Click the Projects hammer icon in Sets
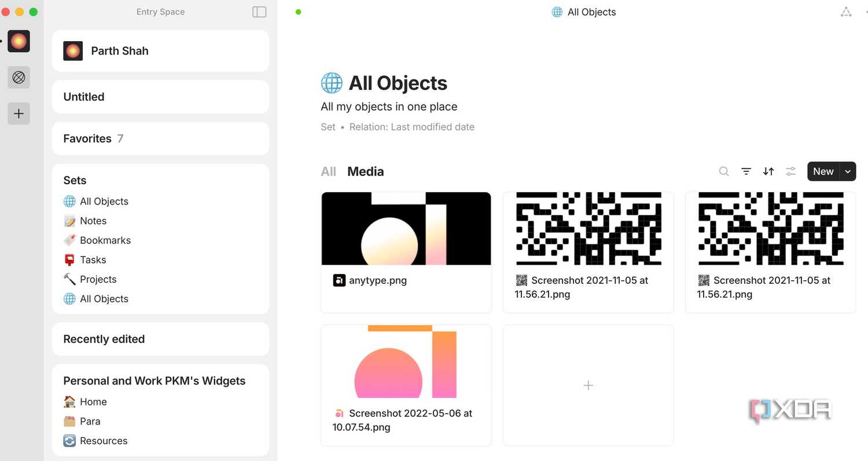The height and width of the screenshot is (461, 868). [x=69, y=279]
